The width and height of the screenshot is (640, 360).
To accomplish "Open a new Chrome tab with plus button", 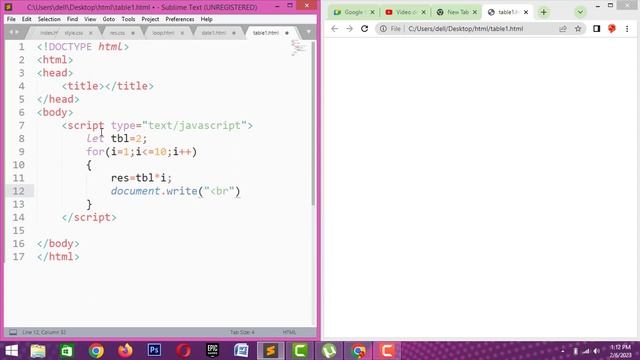I will [543, 12].
